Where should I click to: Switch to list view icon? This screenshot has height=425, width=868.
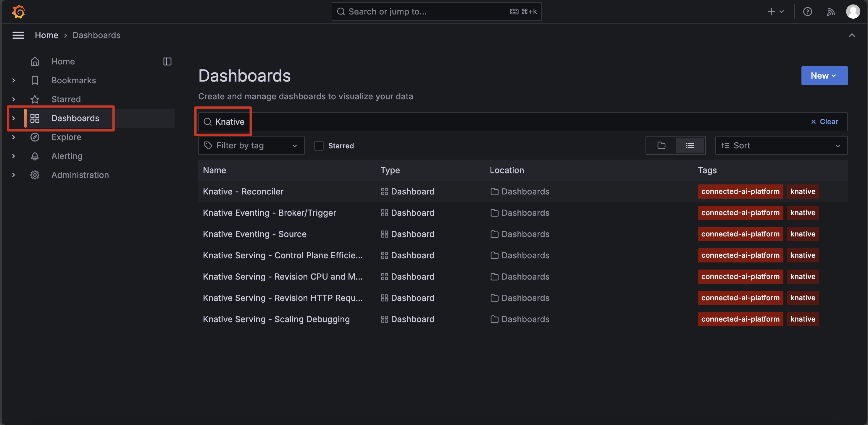coord(690,145)
